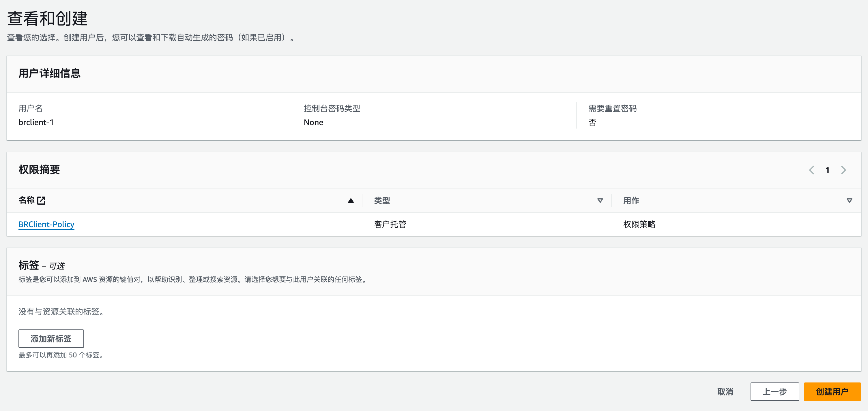This screenshot has height=411, width=868.
Task: Click the username value brclient-1
Action: click(36, 122)
